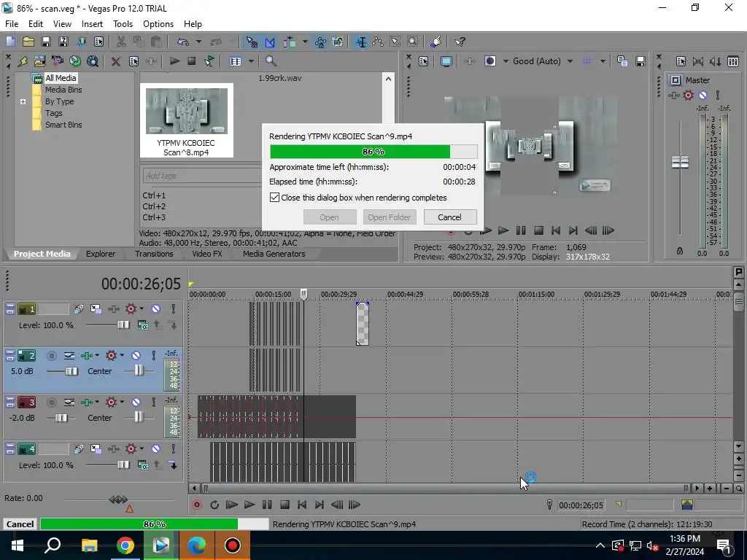The image size is (747, 560).
Task: Select the Smart Bins folder
Action: pyautogui.click(x=63, y=125)
